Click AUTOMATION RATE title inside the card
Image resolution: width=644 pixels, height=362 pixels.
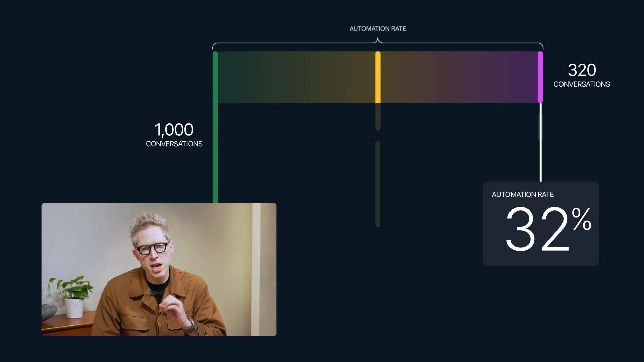[523, 195]
